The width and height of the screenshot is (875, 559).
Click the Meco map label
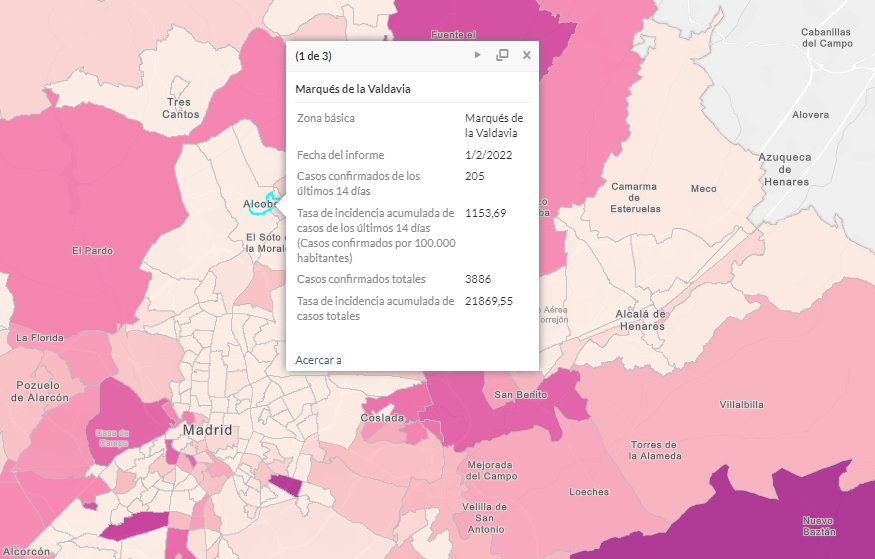[x=703, y=189]
